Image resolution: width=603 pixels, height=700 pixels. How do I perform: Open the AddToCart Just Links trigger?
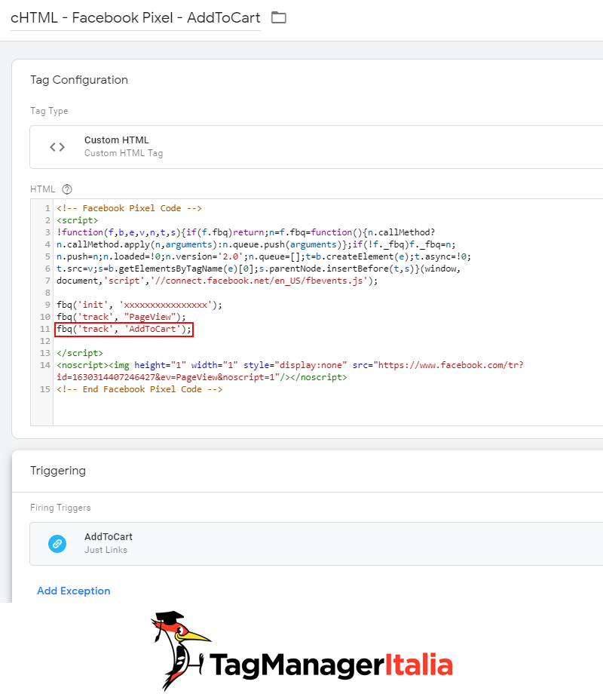(x=317, y=544)
